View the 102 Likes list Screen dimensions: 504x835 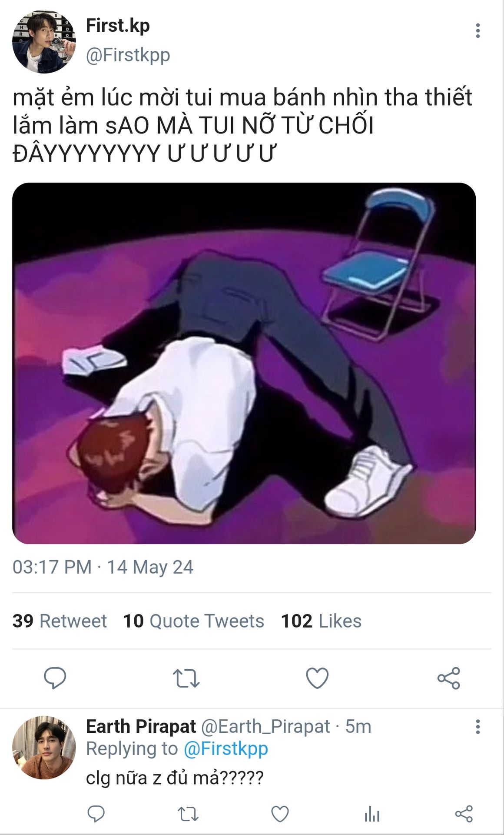[321, 621]
